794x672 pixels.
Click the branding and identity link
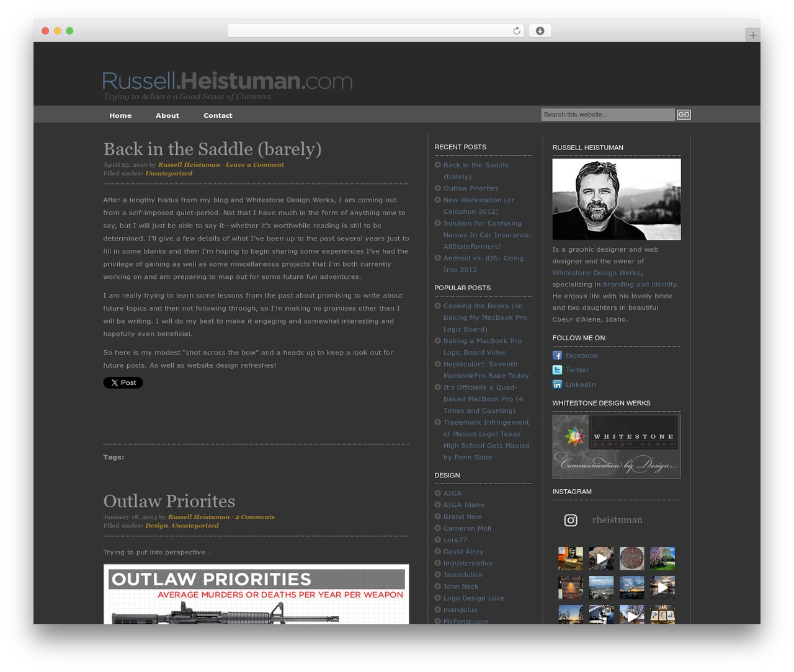(640, 285)
